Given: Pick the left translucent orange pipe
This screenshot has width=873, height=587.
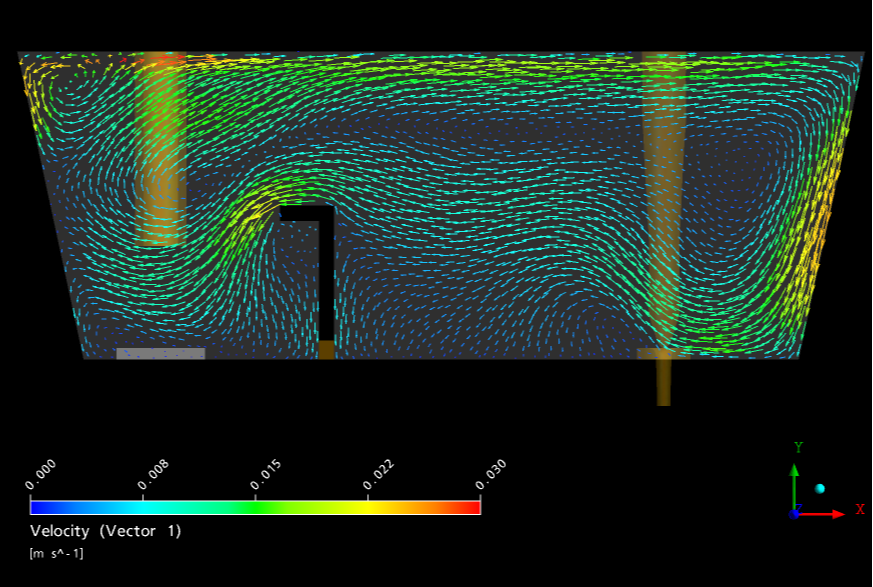Looking at the screenshot, I should tap(160, 150).
